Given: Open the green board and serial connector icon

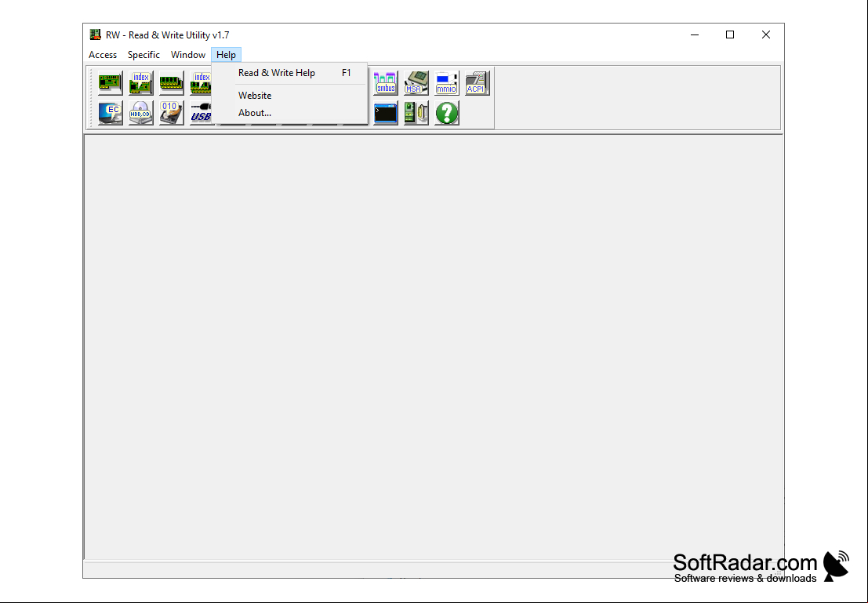Looking at the screenshot, I should point(416,113).
